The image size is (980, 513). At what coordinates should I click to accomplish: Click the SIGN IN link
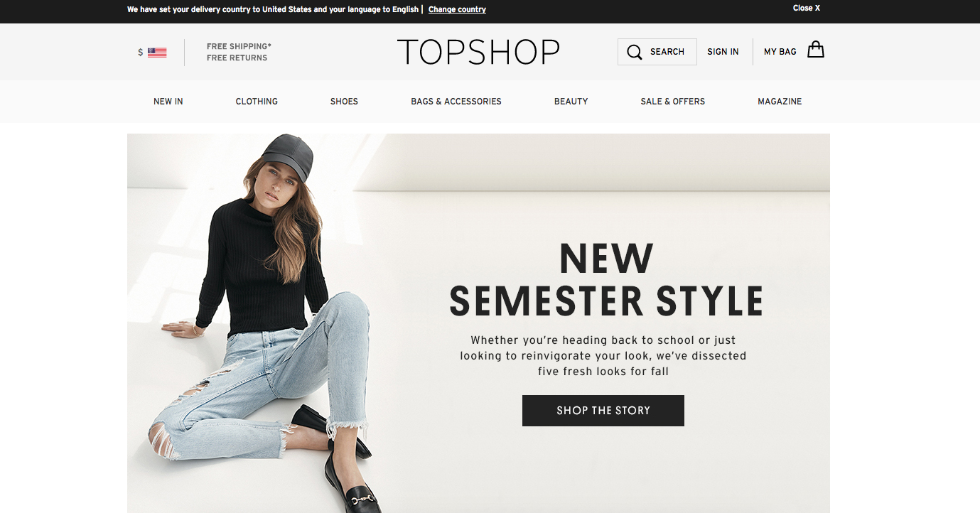[723, 52]
